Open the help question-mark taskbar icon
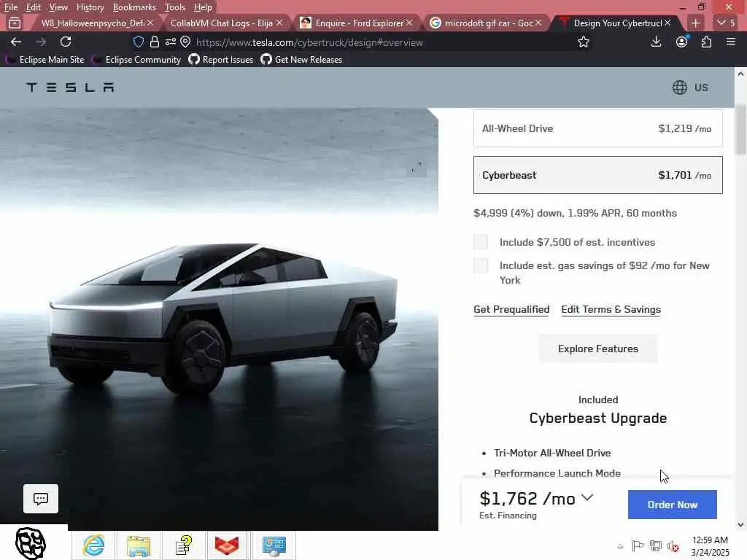Image resolution: width=747 pixels, height=560 pixels. 183,545
